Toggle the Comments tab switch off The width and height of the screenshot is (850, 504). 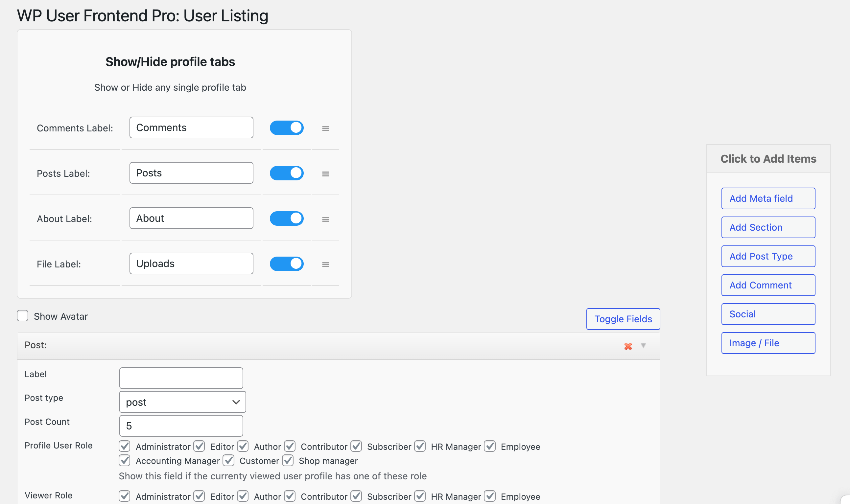tap(286, 128)
